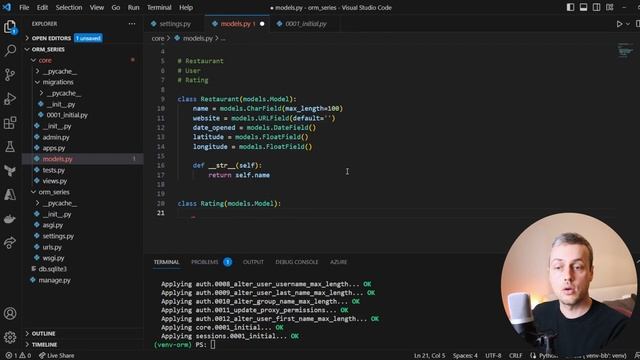Open manage.py in the explorer
The image size is (640, 360).
(x=54, y=280)
